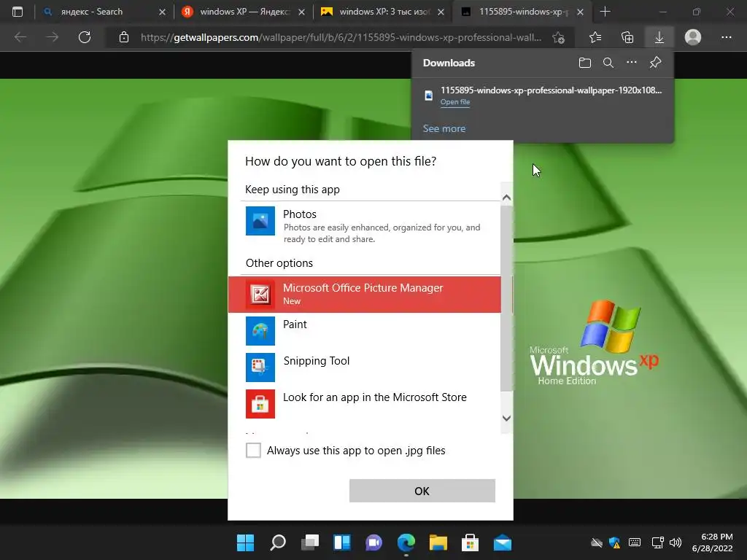Click the Downloads toolbar icon

[x=659, y=37]
